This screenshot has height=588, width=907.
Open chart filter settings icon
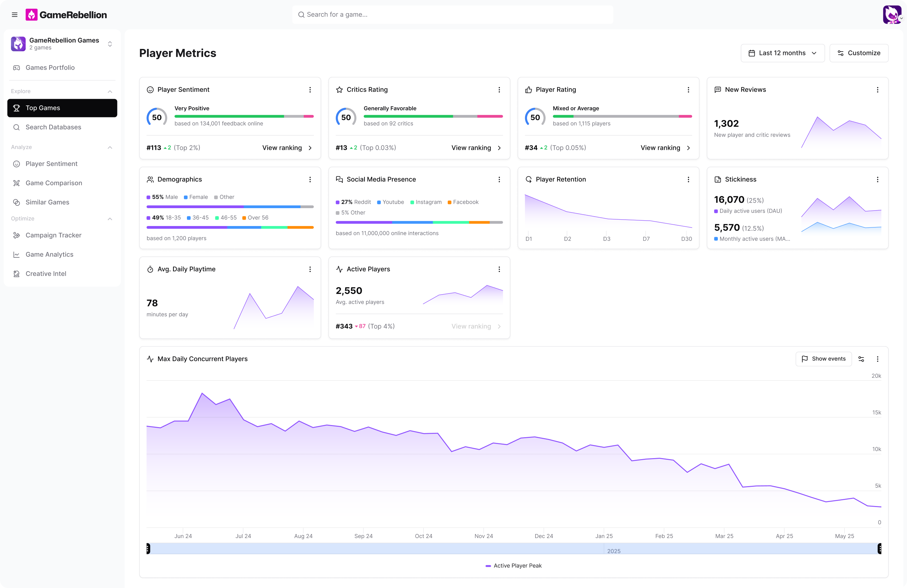(x=861, y=359)
